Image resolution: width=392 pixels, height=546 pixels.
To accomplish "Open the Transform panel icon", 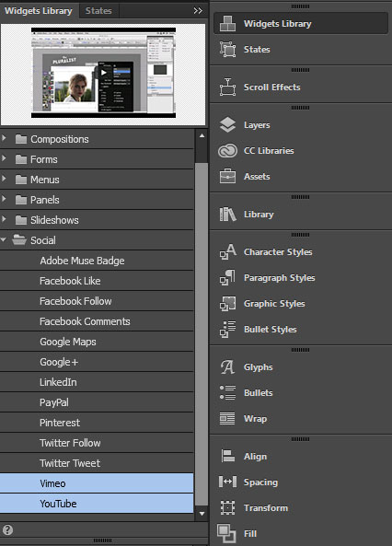I will (x=227, y=507).
